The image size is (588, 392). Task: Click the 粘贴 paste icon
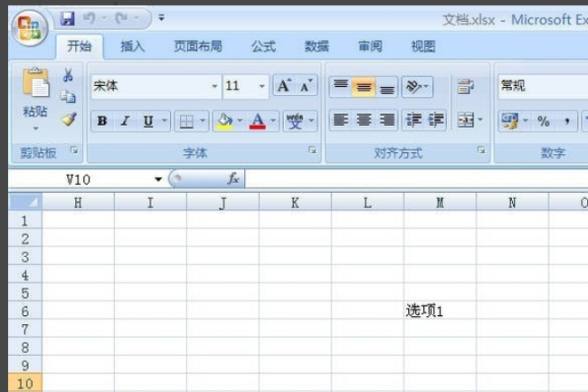pyautogui.click(x=35, y=82)
